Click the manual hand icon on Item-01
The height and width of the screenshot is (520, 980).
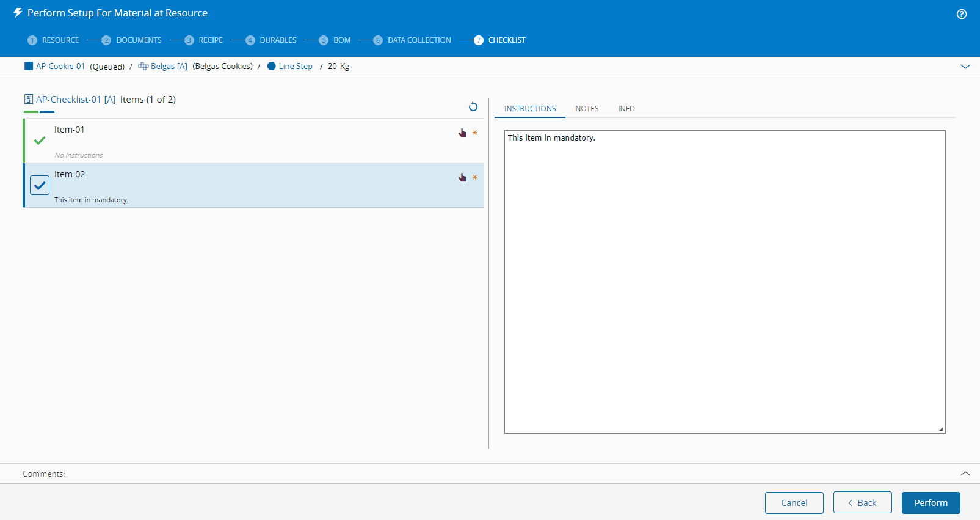coord(462,133)
